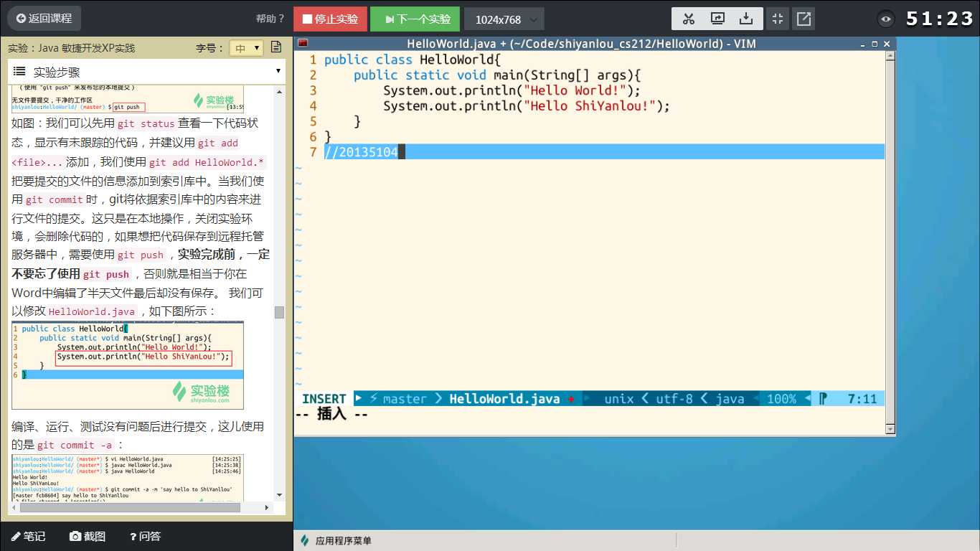Viewport: 980px width, 551px height.
Task: Click the '-- 插入 --' mode message
Action: click(331, 414)
